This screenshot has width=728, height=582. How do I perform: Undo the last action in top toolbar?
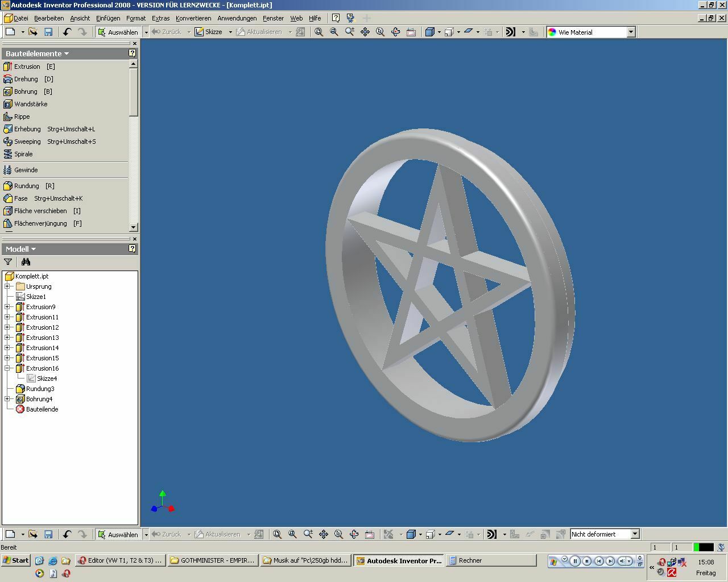[67, 32]
